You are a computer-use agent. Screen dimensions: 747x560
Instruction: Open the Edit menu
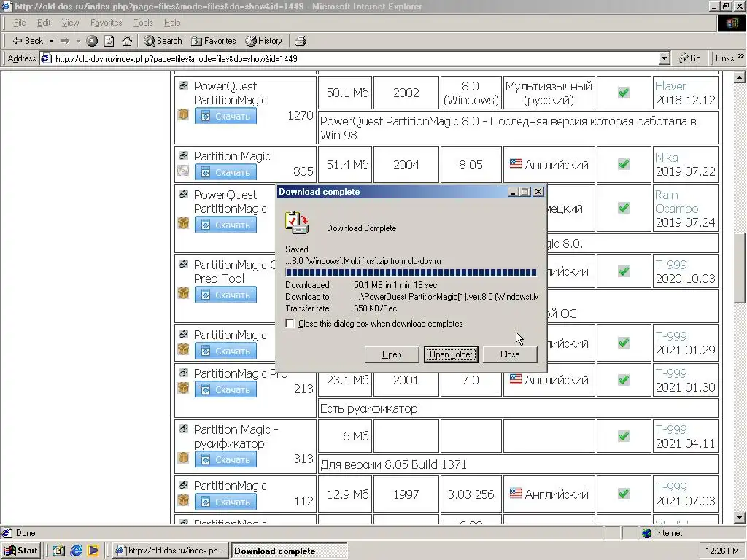[44, 23]
